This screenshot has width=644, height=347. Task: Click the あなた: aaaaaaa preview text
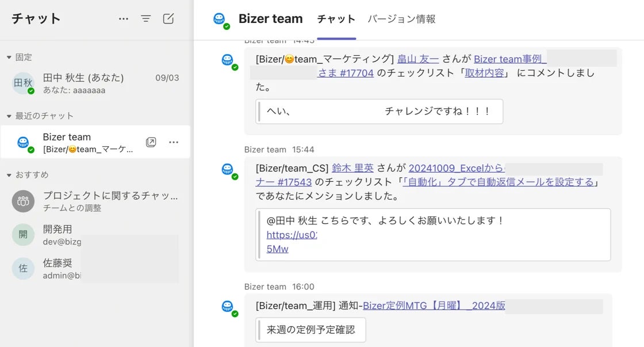tap(74, 90)
